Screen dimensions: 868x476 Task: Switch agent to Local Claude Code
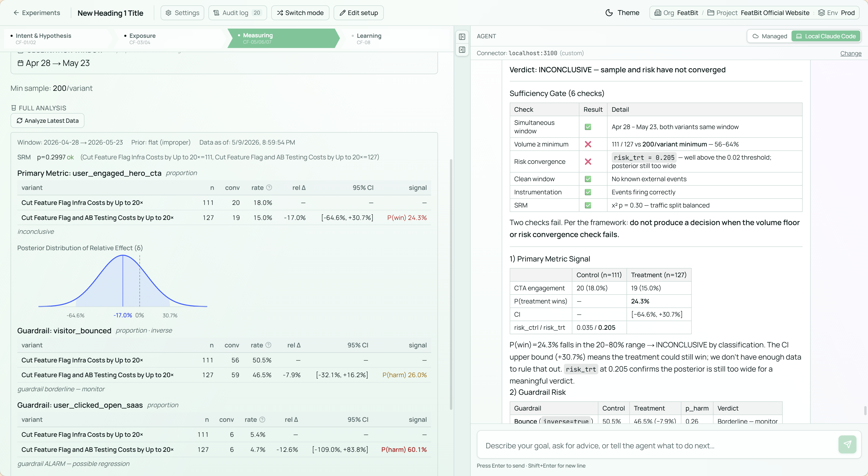pos(826,36)
